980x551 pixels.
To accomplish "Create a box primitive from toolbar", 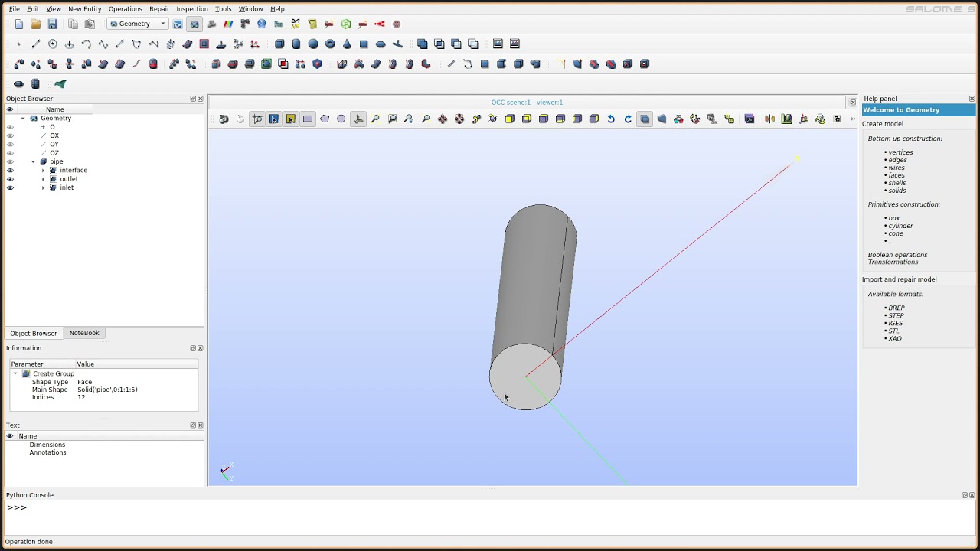I will tap(279, 44).
